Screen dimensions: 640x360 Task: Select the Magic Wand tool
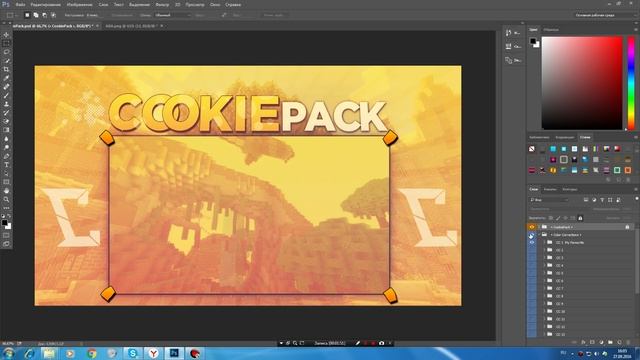click(x=6, y=61)
